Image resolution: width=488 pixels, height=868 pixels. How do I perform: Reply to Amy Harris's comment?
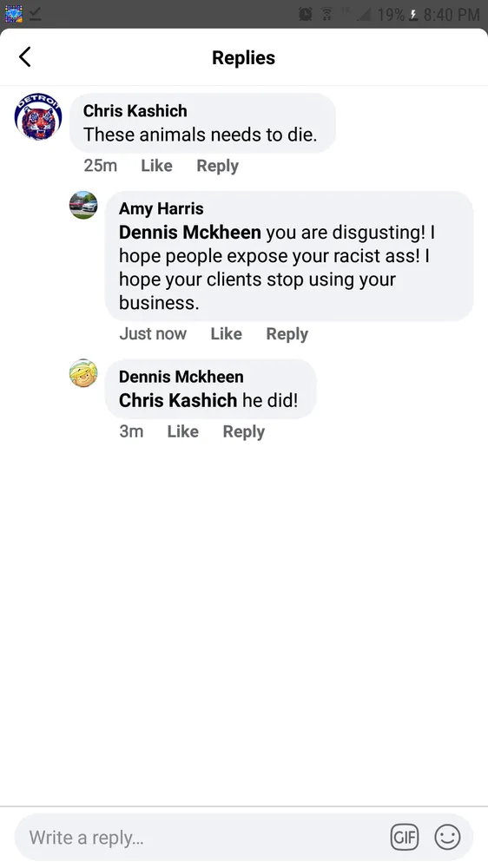287,334
